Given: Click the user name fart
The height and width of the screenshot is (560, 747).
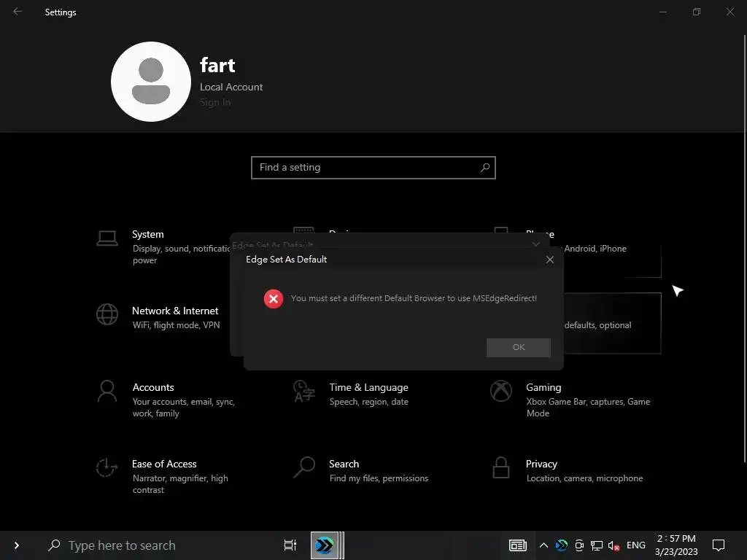Looking at the screenshot, I should (x=217, y=65).
